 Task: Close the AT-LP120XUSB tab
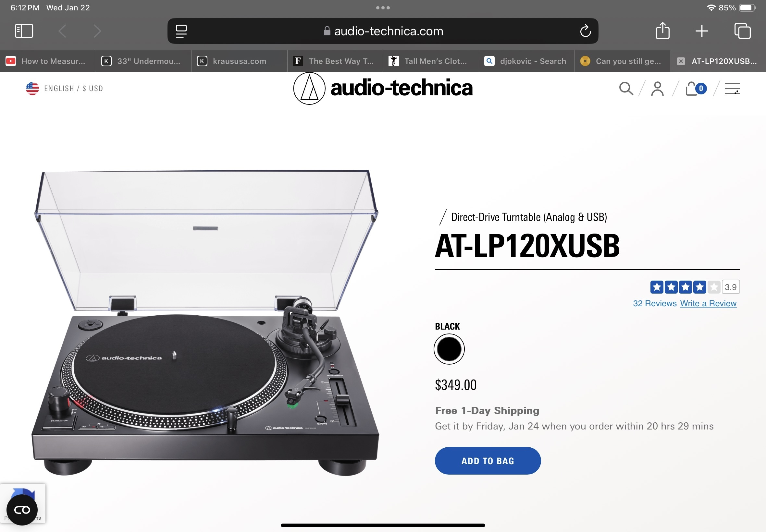(x=681, y=61)
